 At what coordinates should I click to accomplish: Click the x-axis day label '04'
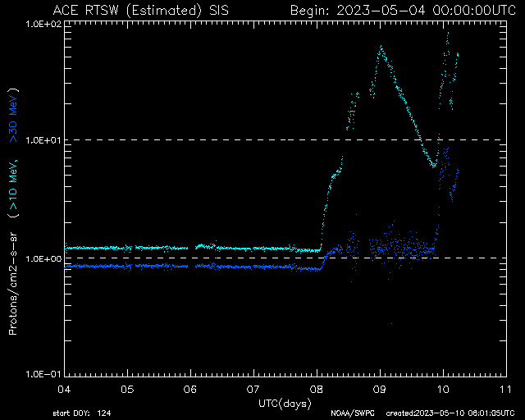click(64, 389)
